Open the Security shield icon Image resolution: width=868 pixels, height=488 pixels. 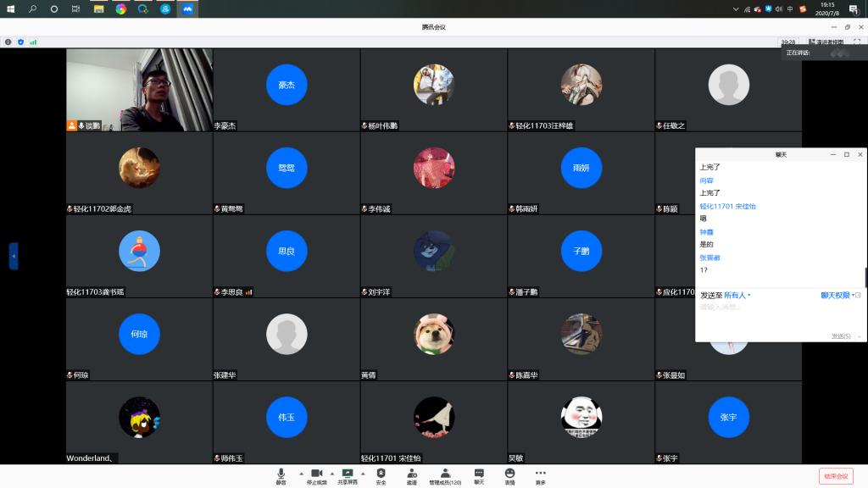click(x=381, y=475)
